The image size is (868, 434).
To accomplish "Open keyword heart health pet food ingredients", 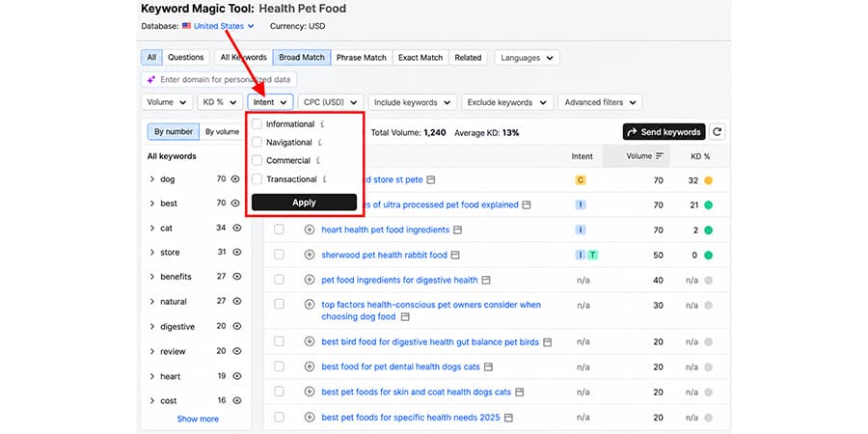I will (385, 230).
